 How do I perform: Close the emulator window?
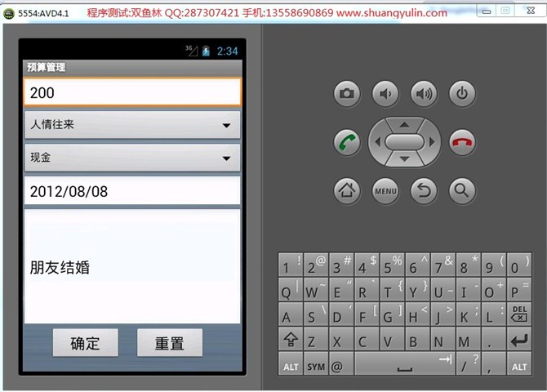[531, 11]
